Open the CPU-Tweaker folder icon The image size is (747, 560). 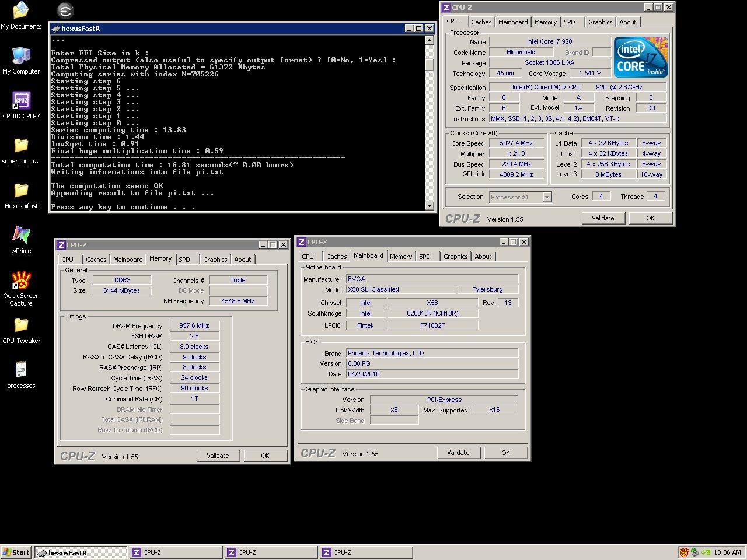pyautogui.click(x=21, y=330)
